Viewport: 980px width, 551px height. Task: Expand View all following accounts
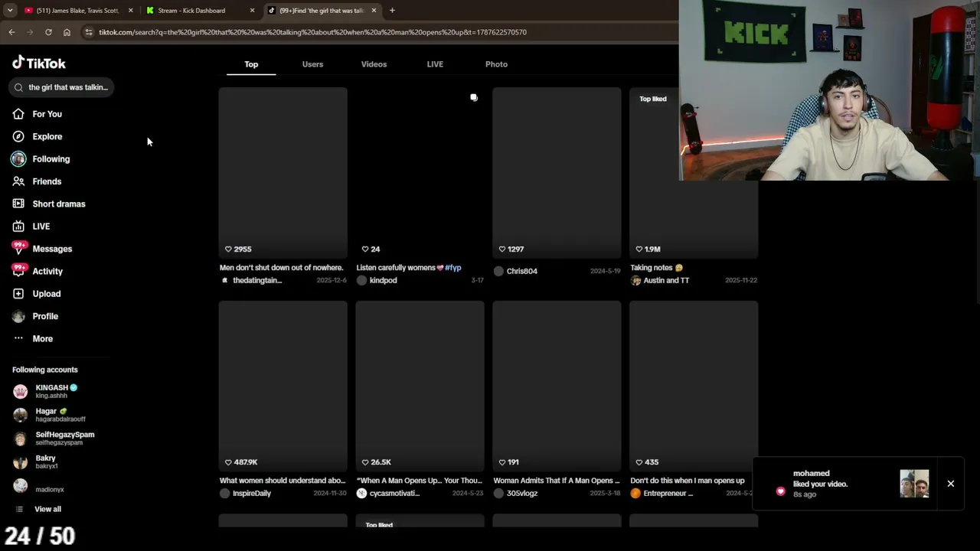click(x=47, y=509)
